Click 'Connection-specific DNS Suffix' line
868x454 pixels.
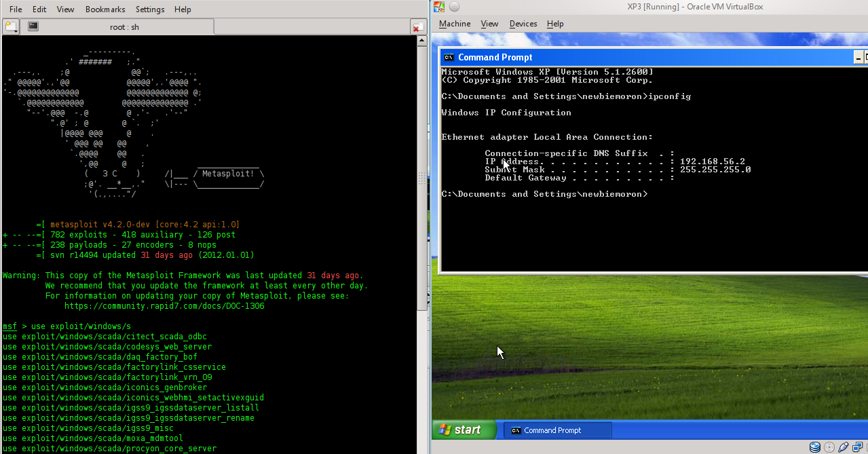pyautogui.click(x=580, y=153)
